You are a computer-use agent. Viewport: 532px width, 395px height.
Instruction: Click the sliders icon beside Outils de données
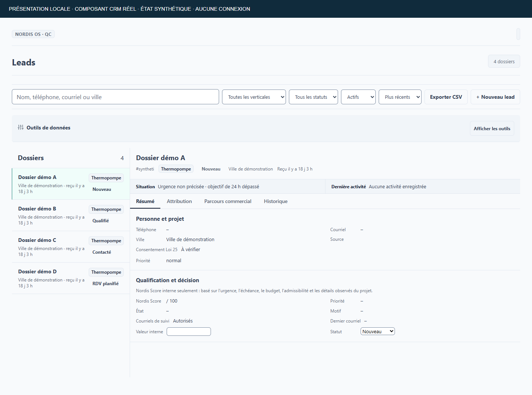[x=21, y=127]
